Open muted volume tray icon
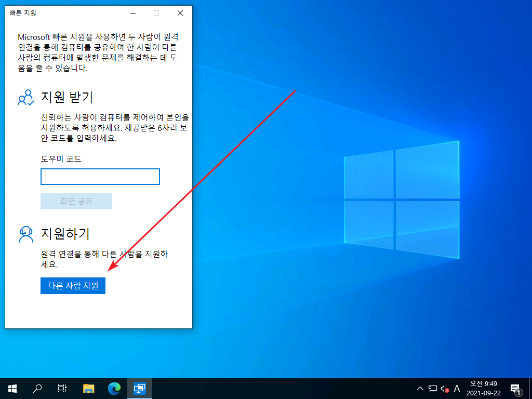 (x=445, y=389)
